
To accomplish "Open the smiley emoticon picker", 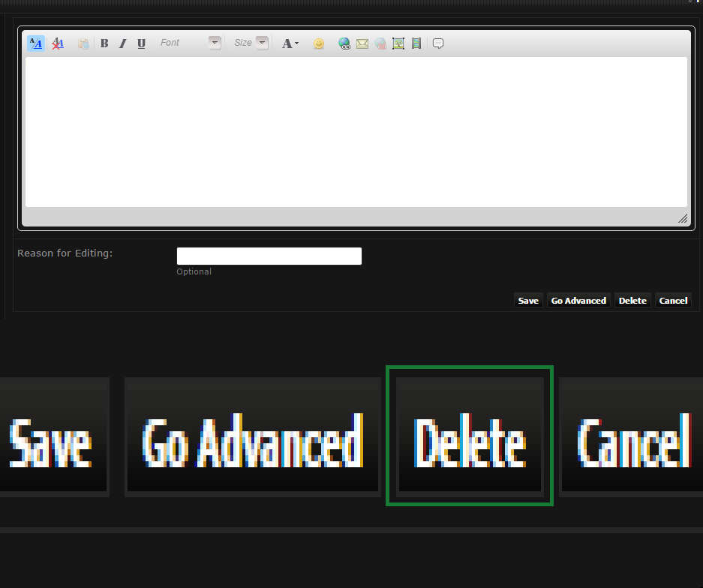I will click(319, 43).
